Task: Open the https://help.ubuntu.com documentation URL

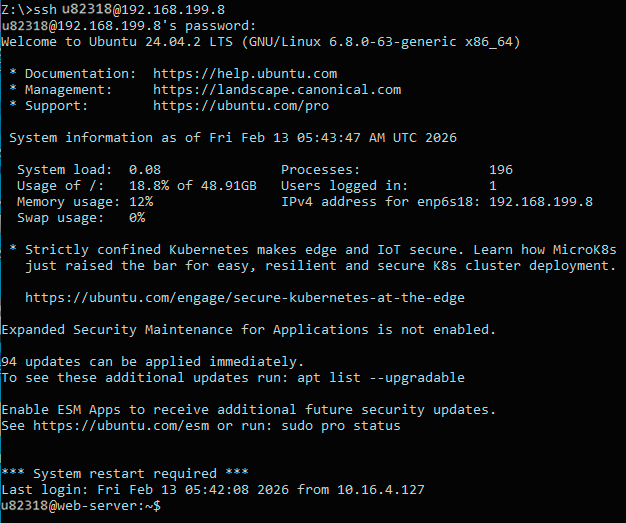Action: (245, 74)
